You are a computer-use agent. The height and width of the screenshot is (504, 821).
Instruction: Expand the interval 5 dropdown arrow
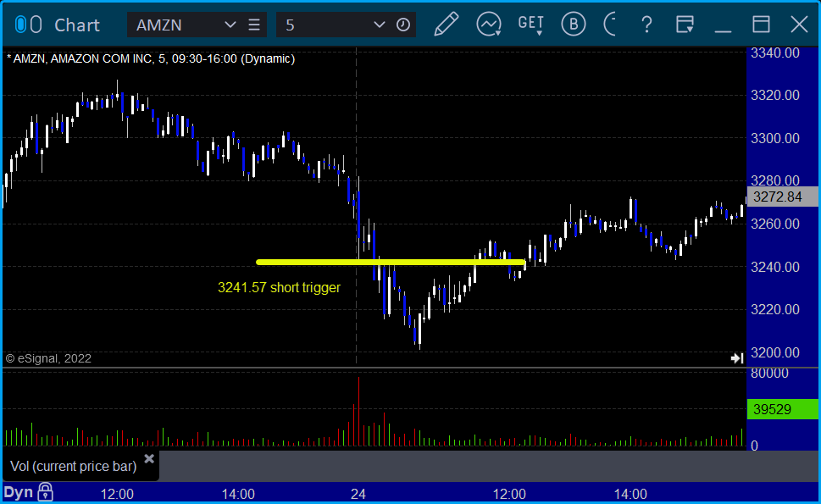click(x=380, y=25)
